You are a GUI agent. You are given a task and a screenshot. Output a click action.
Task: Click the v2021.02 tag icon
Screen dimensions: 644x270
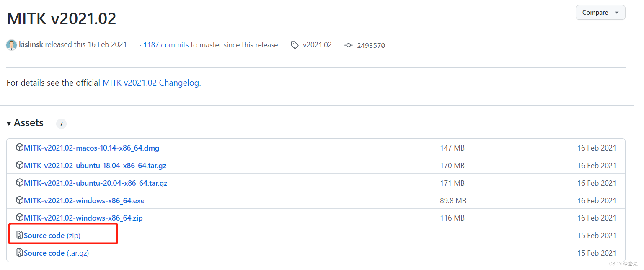coord(295,45)
